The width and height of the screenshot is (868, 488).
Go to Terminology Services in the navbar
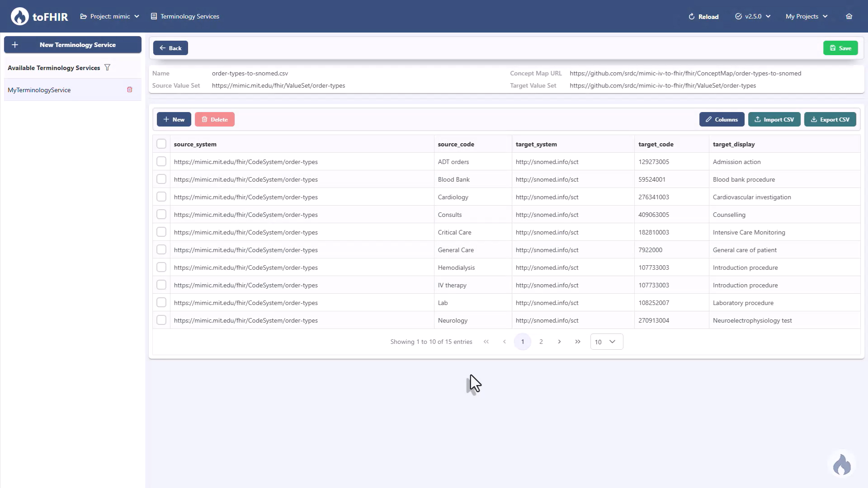click(190, 16)
